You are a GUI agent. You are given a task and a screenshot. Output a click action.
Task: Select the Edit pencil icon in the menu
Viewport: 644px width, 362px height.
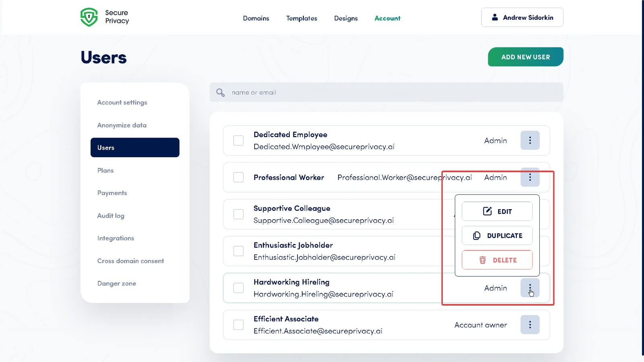pyautogui.click(x=487, y=211)
